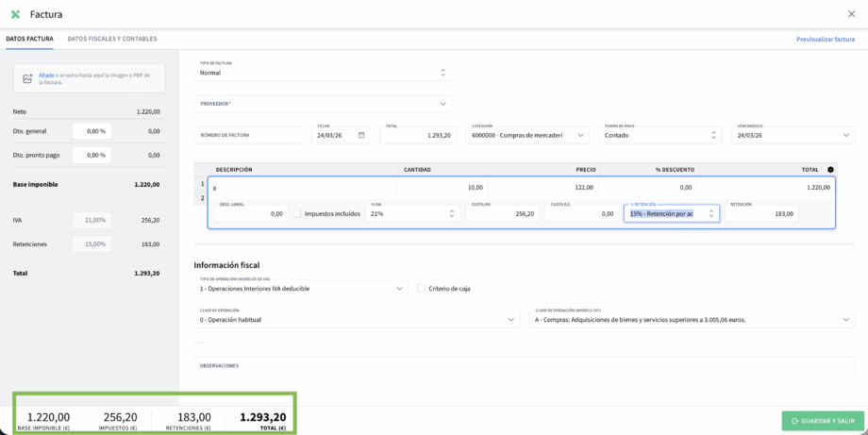This screenshot has height=435, width=868.
Task: Check the Criterio de caja box
Action: click(421, 289)
